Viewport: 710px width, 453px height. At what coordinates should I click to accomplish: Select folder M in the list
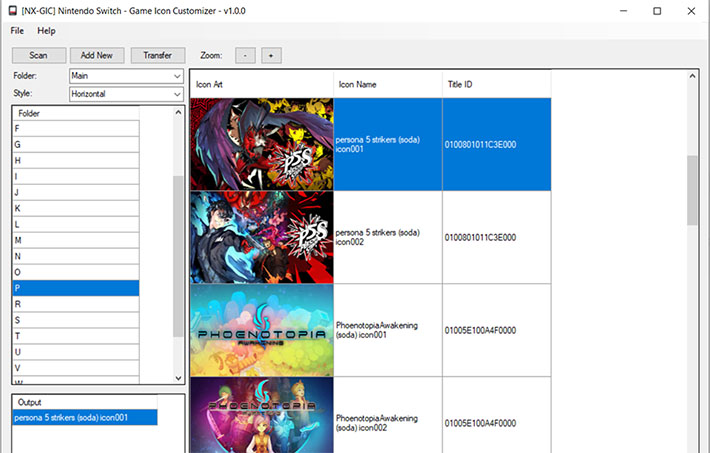[76, 241]
